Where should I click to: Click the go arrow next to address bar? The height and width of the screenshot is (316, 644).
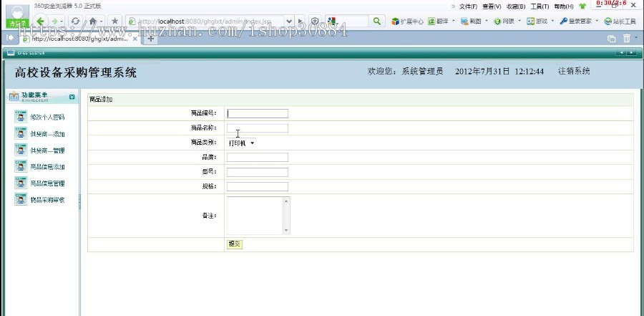[x=301, y=21]
